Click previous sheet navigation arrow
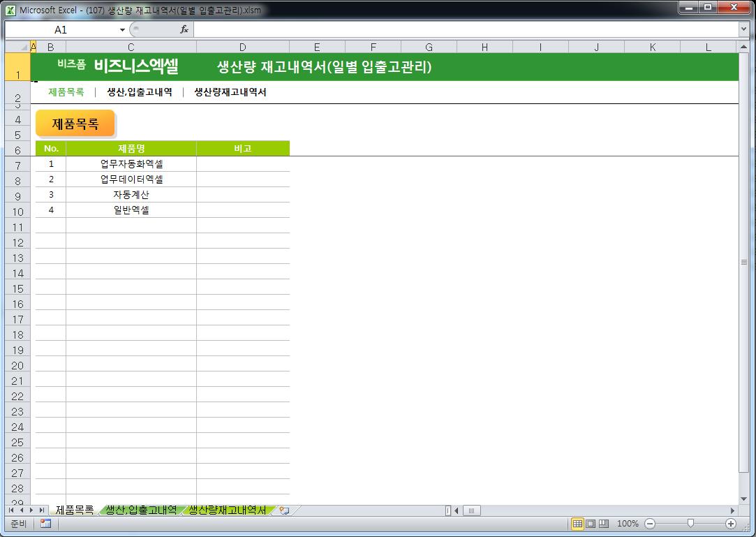Image resolution: width=756 pixels, height=537 pixels. point(21,510)
